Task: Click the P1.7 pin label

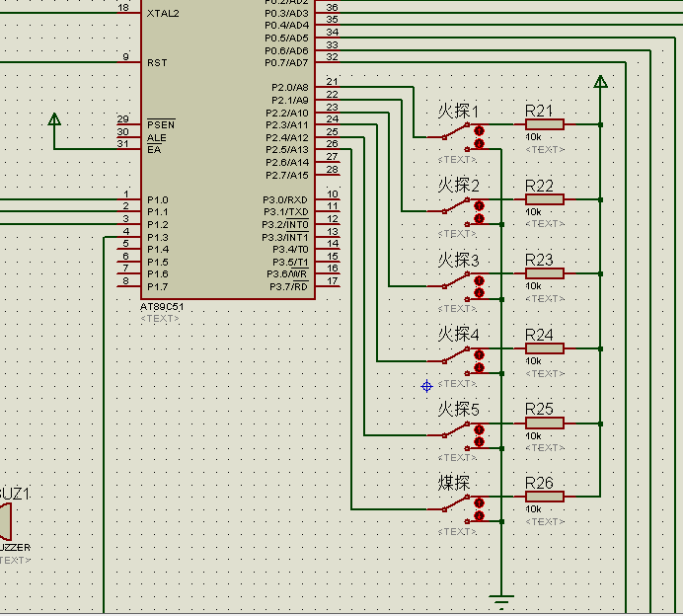Action: [158, 287]
